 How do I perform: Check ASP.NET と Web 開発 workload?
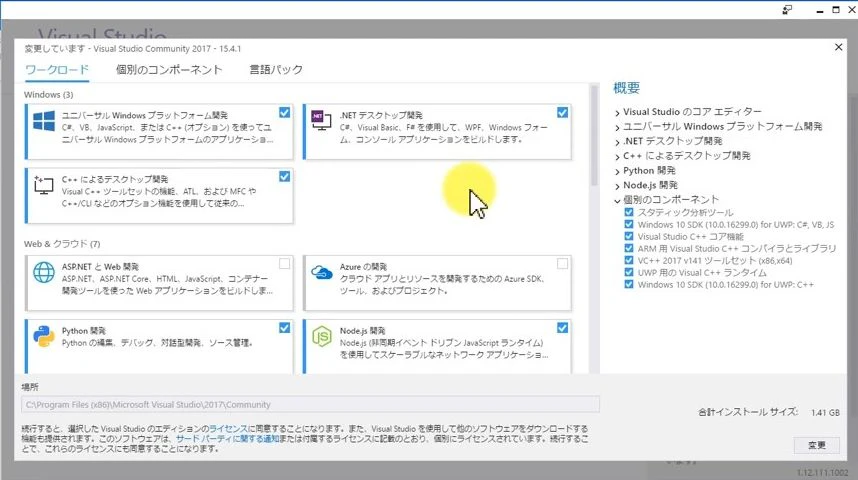(x=285, y=264)
